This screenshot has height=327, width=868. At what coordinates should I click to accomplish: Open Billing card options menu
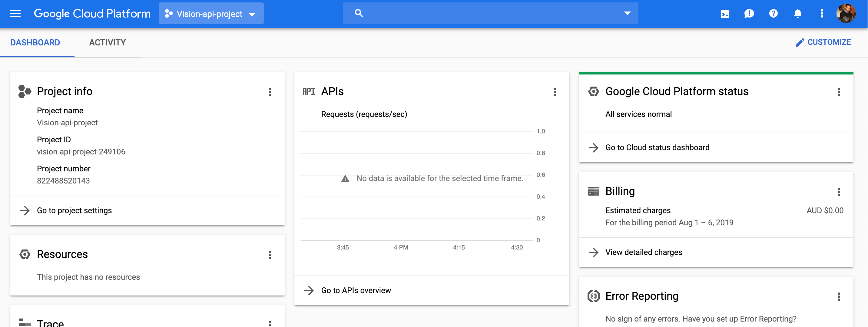point(839,192)
